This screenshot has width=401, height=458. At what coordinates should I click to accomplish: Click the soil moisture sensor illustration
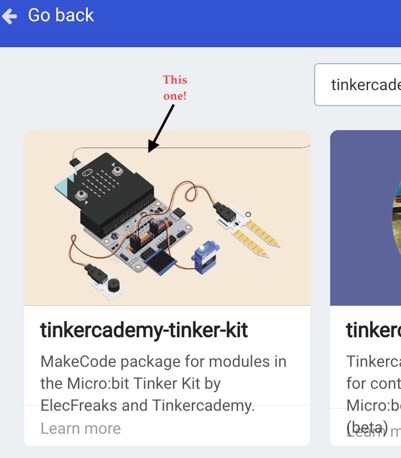coord(248,230)
